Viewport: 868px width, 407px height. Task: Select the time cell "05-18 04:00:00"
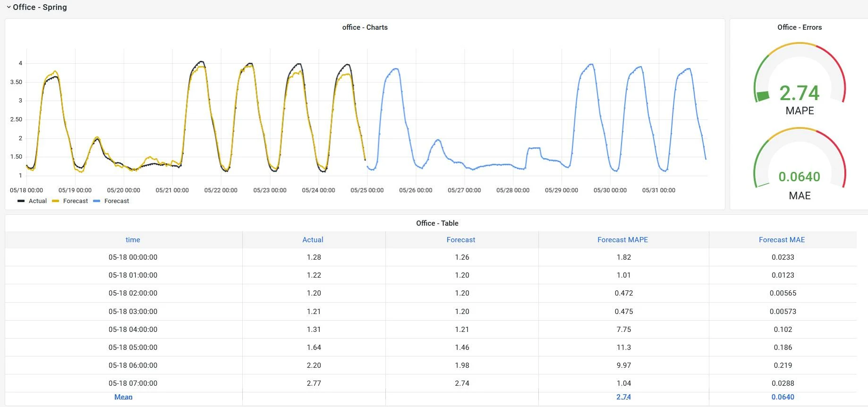coord(133,330)
